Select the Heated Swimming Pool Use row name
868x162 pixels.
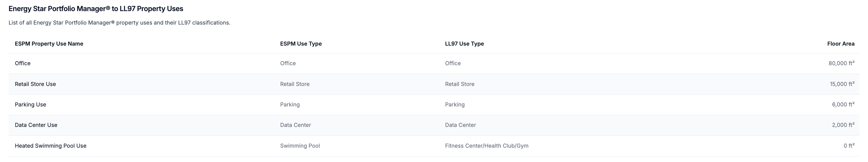(x=50, y=146)
